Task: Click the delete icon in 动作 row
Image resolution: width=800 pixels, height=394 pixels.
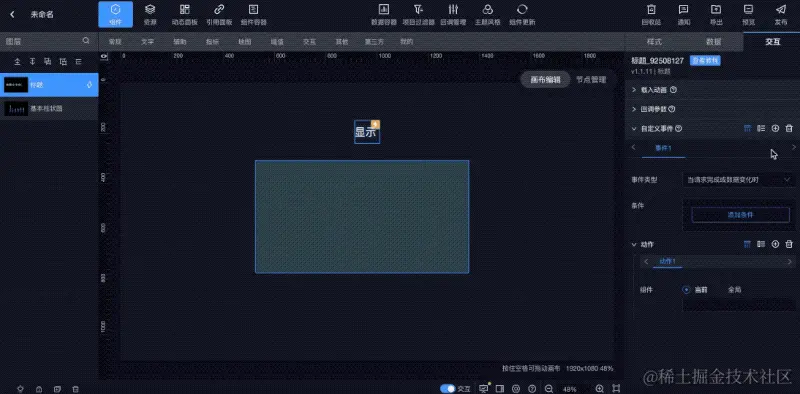Action: point(789,244)
